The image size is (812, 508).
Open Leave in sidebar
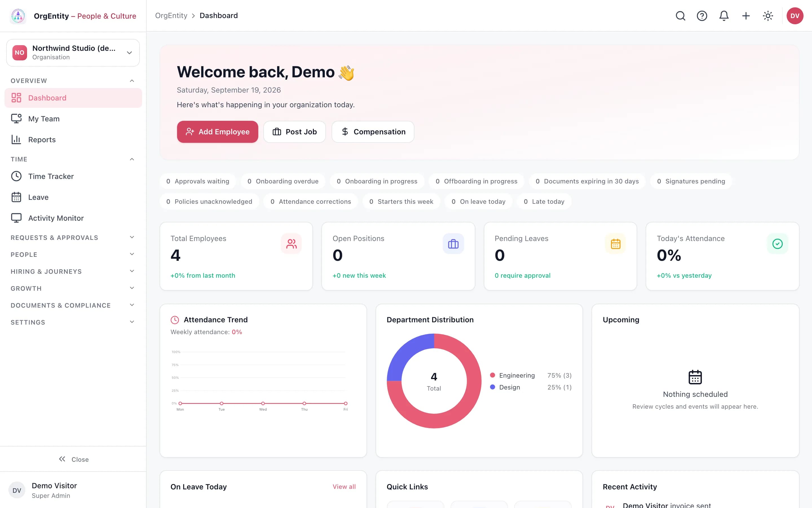point(73,197)
